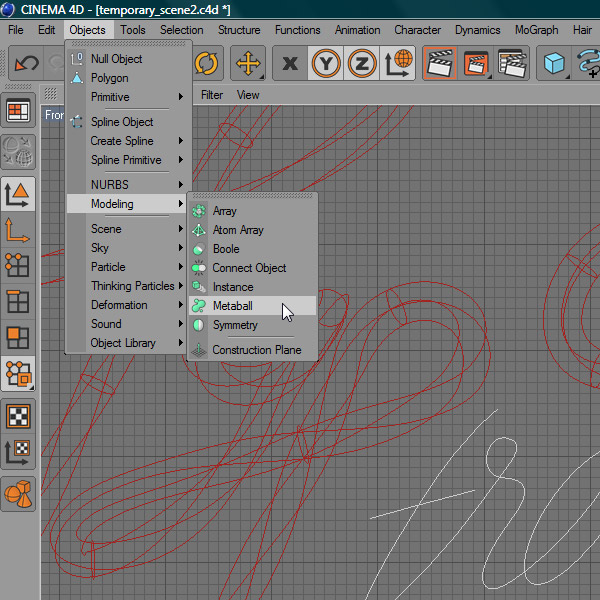
Task: Select the Use Point tool
Action: 18,265
